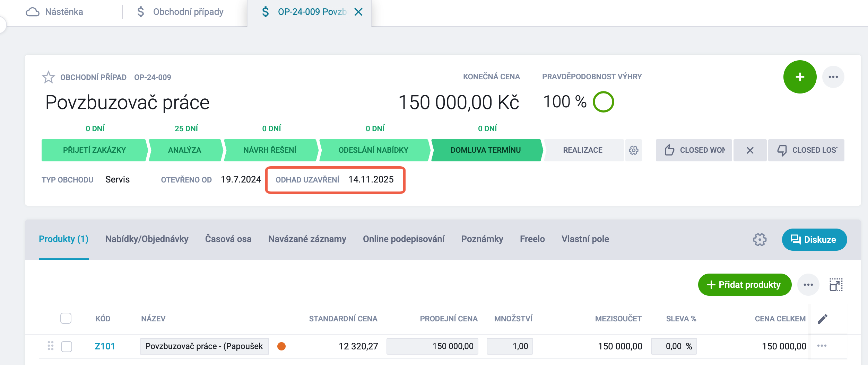
Task: Open the Vlastní pole tab
Action: coord(585,239)
